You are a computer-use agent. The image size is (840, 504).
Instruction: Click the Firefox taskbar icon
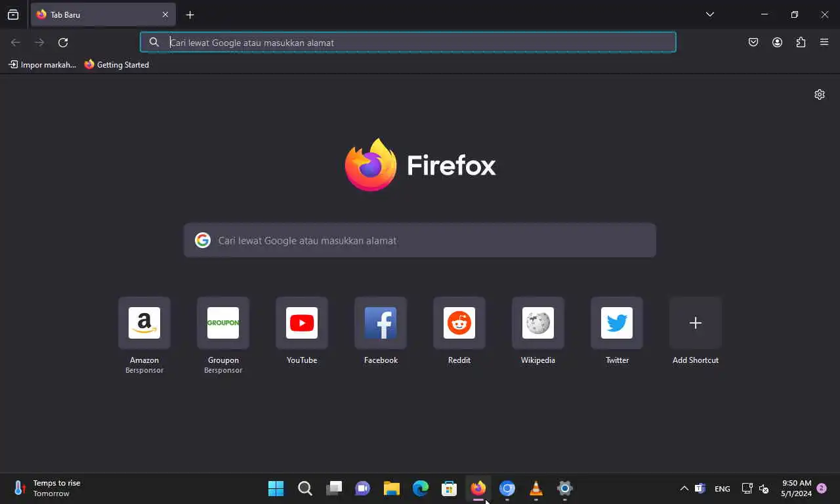coord(478,488)
